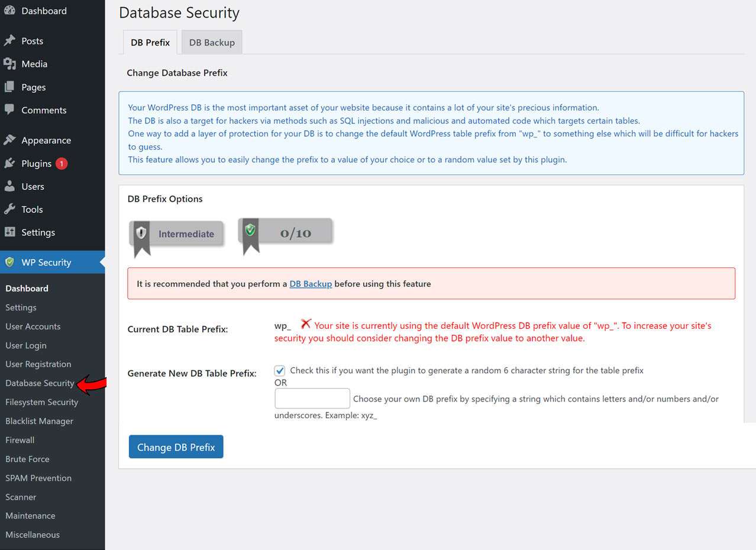
Task: Click the Users person icon
Action: 9,186
